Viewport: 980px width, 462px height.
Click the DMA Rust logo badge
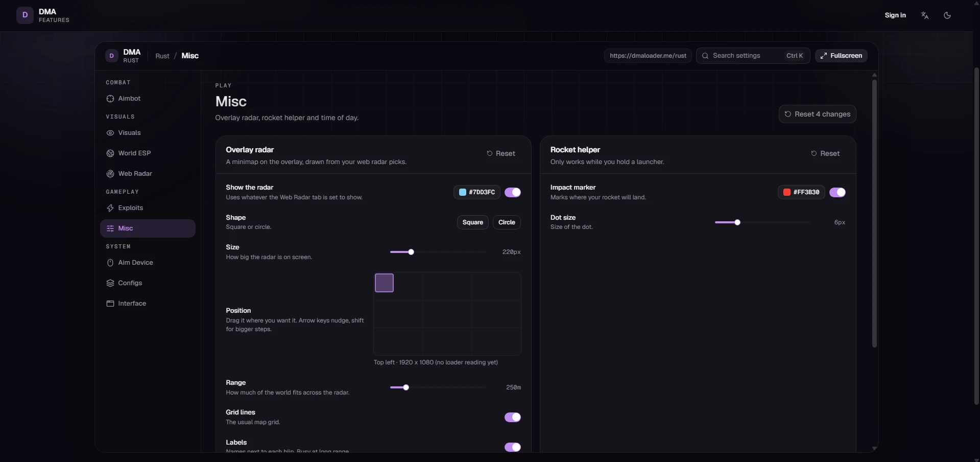pyautogui.click(x=112, y=56)
